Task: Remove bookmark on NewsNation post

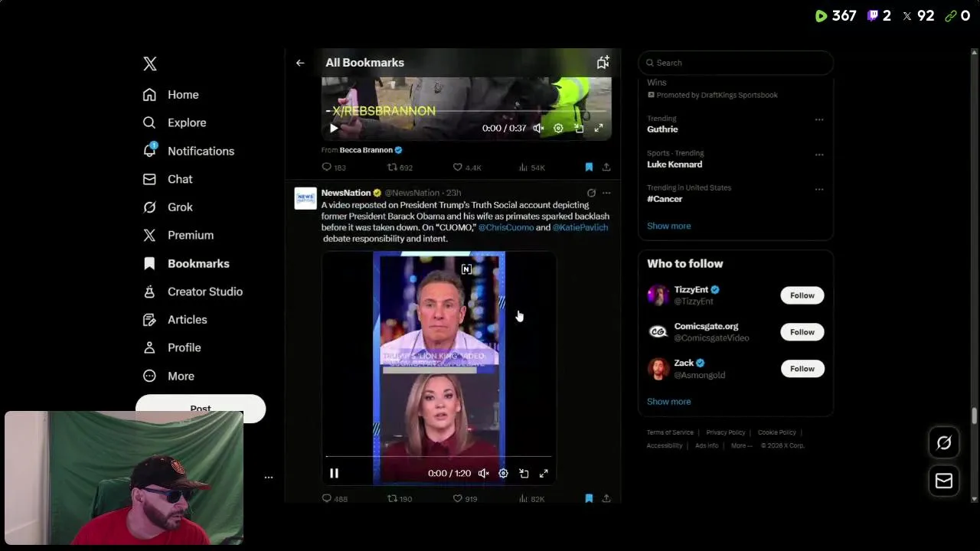Action: (x=589, y=498)
